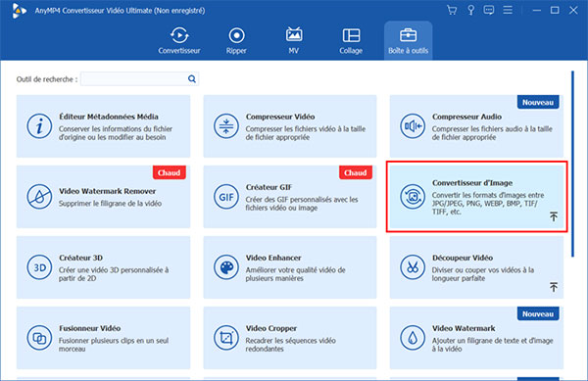Open the feedback chat icon
This screenshot has height=381, width=588.
point(489,10)
